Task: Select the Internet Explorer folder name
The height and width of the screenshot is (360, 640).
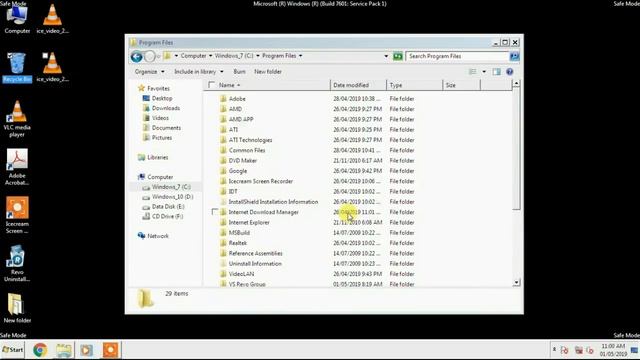Action: [x=249, y=222]
